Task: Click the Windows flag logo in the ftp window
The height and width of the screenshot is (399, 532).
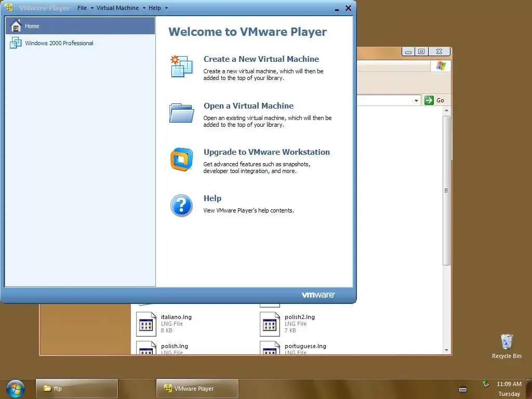Action: tap(441, 66)
